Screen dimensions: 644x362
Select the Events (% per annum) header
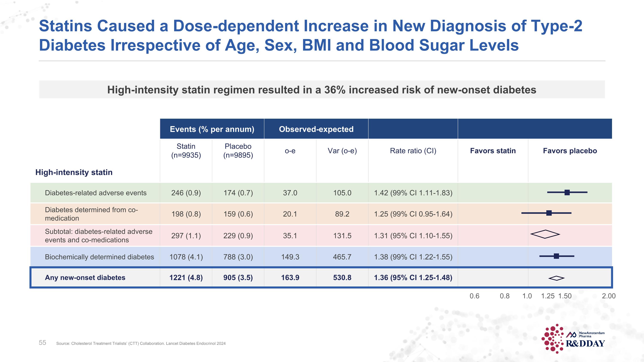click(x=212, y=129)
